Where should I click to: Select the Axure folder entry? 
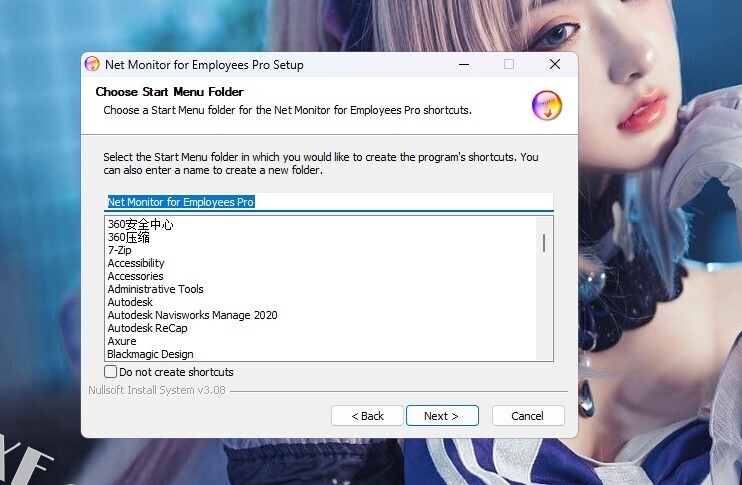pyautogui.click(x=122, y=341)
